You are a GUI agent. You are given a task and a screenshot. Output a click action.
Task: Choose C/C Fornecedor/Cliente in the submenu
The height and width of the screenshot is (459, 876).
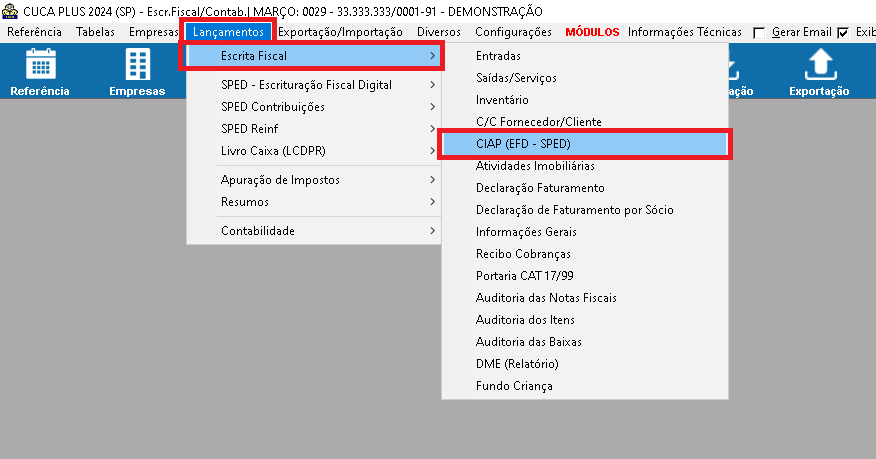585,122
